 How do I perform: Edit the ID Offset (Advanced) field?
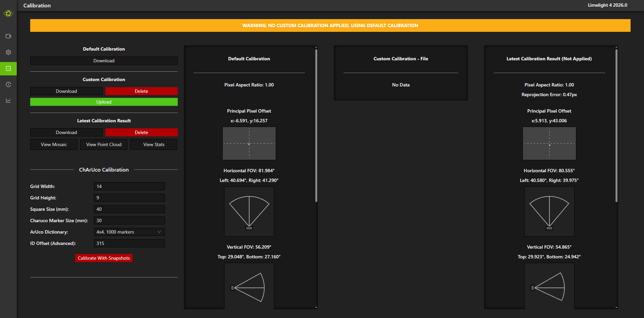129,243
